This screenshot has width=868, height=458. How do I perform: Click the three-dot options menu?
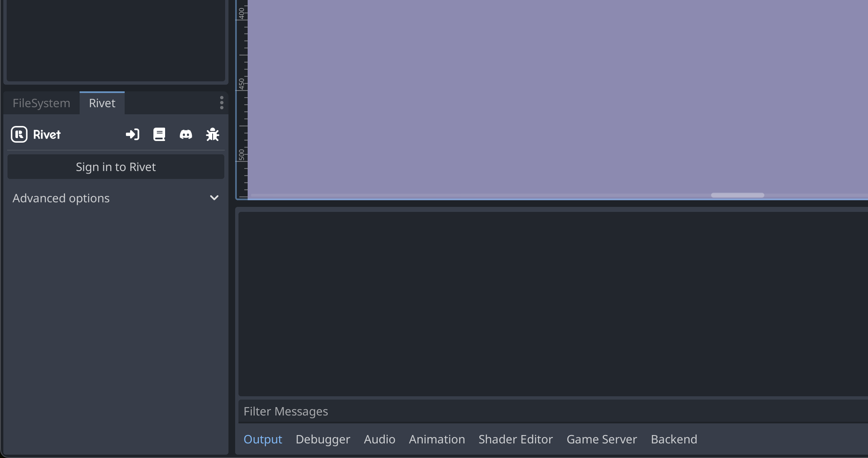[x=222, y=103]
